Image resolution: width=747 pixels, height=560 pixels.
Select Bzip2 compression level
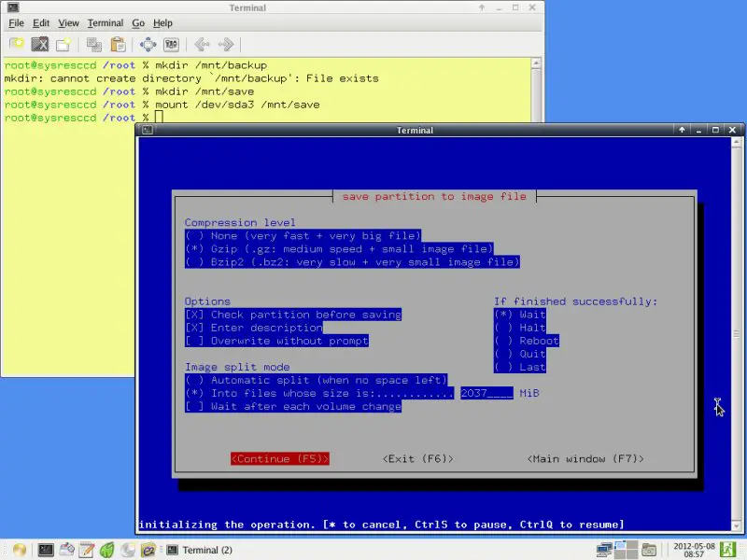(x=193, y=262)
